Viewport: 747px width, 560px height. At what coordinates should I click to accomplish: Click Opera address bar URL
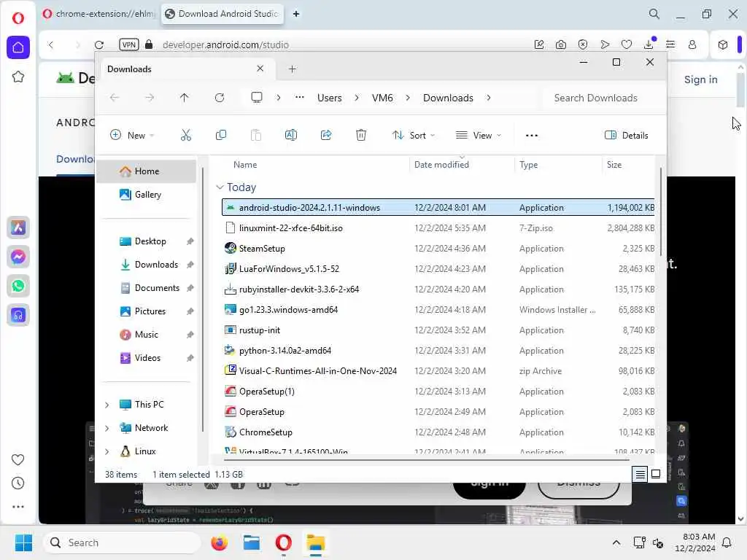(x=225, y=44)
